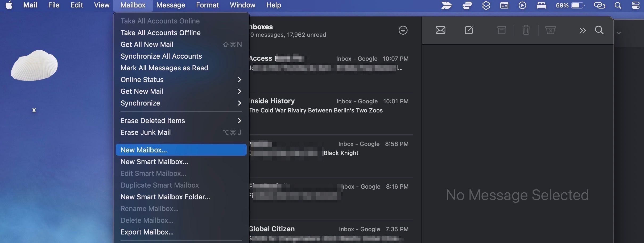Click the fast-arrow menu bar icon
Viewport: 644px width, 243px height.
pyautogui.click(x=447, y=5)
